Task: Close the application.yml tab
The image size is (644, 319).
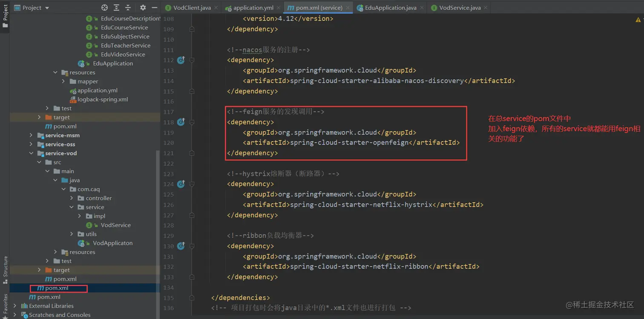Action: [279, 8]
